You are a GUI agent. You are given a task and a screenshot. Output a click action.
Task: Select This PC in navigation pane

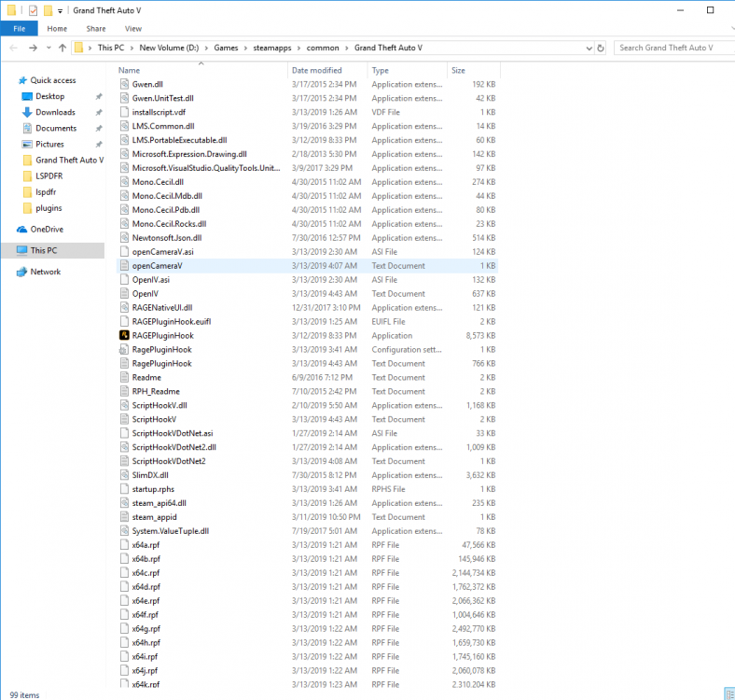44,250
